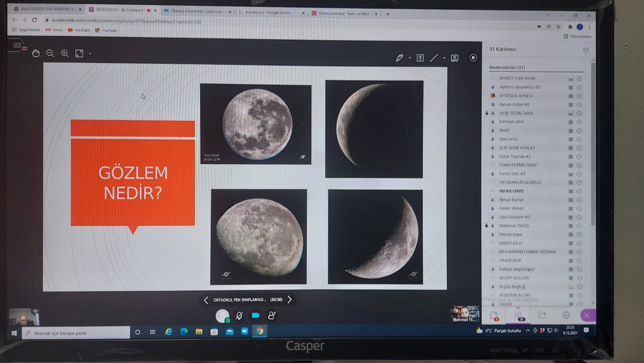Click the Windows taskbar search box
The height and width of the screenshot is (363, 644).
pos(76,333)
